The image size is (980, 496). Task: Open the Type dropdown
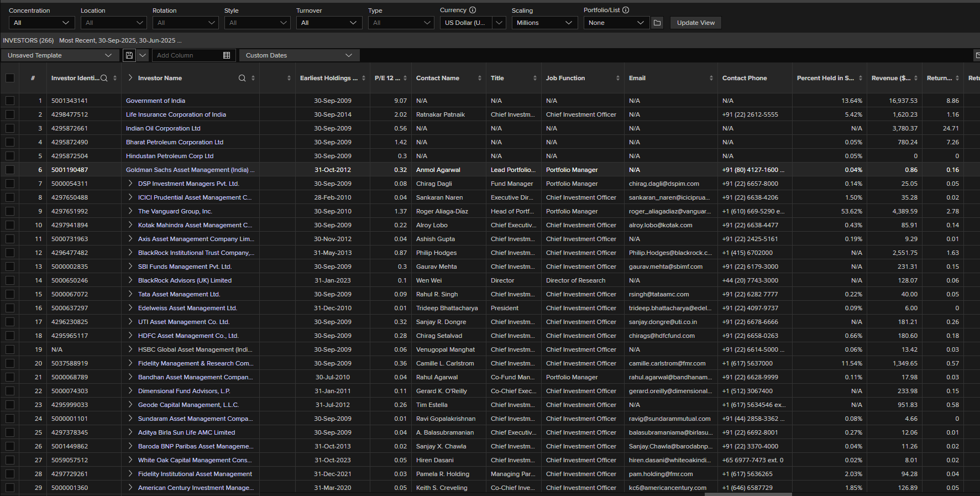point(401,23)
